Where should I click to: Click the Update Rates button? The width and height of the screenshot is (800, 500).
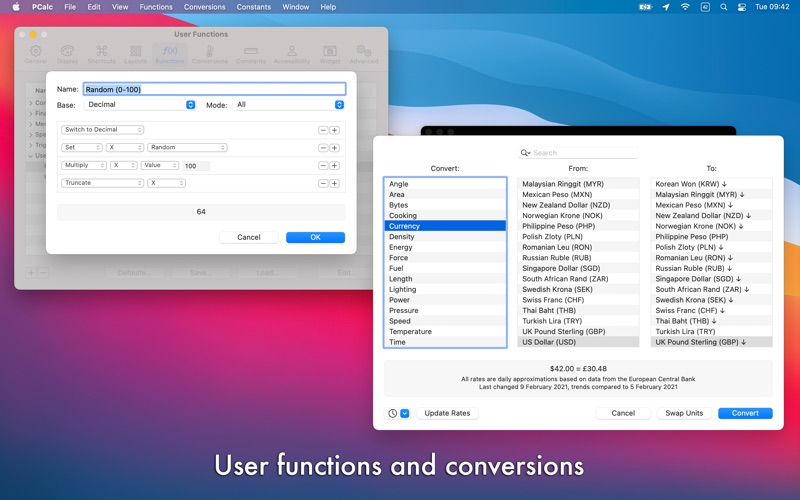pos(447,413)
